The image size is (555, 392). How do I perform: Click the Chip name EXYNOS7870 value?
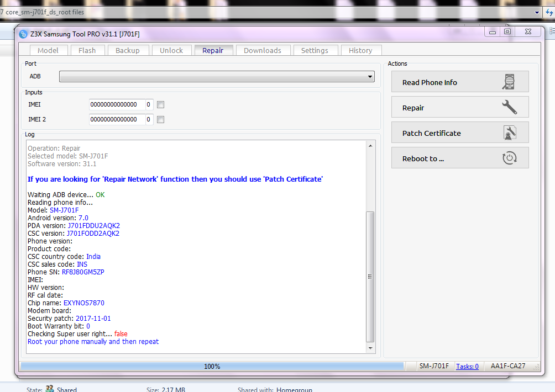(84, 303)
